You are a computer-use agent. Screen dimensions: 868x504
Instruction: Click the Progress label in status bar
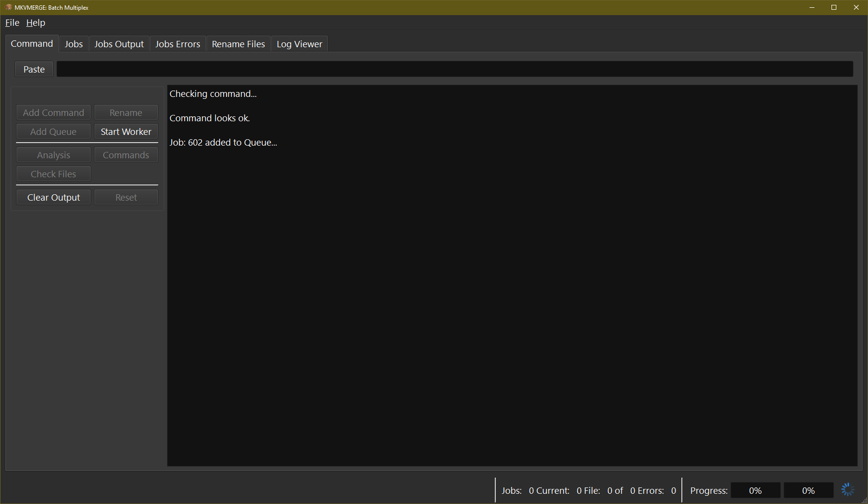pos(709,490)
